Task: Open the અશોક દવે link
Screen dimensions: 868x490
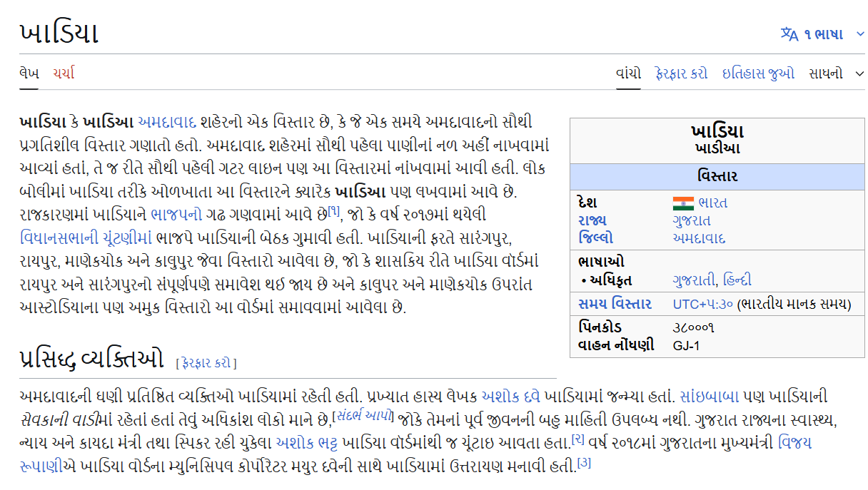Action: click(x=511, y=396)
